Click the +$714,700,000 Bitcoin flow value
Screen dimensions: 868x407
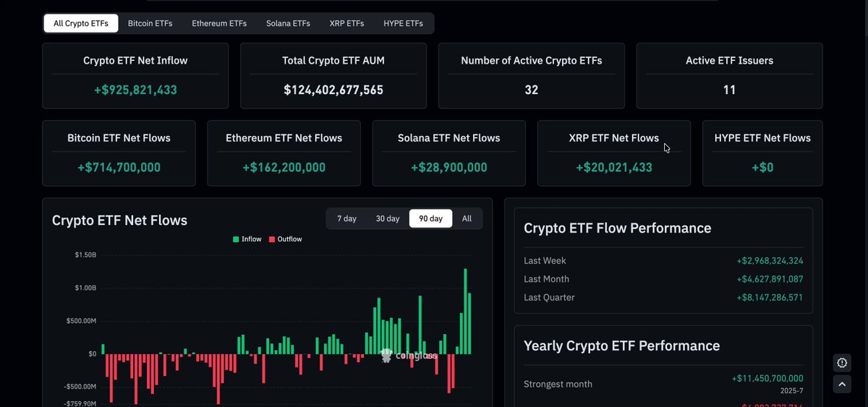coord(119,168)
